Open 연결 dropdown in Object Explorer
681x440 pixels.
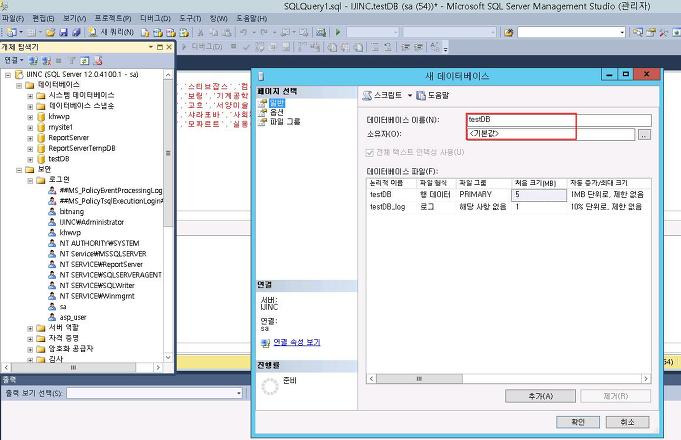point(14,60)
